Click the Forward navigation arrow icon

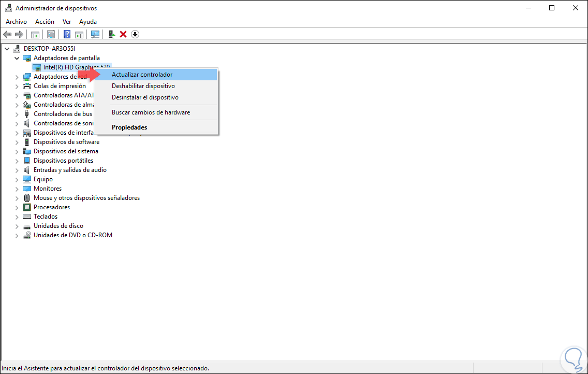pos(19,34)
